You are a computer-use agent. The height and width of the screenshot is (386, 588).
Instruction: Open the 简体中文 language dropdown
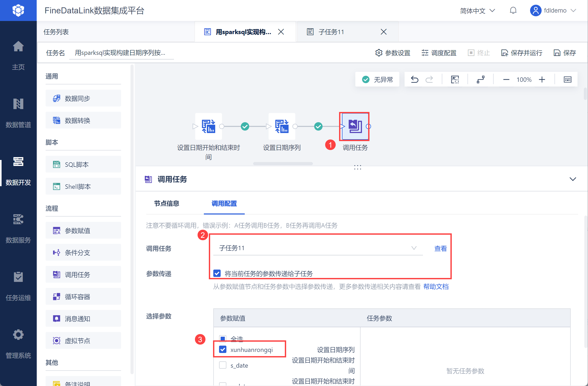477,10
